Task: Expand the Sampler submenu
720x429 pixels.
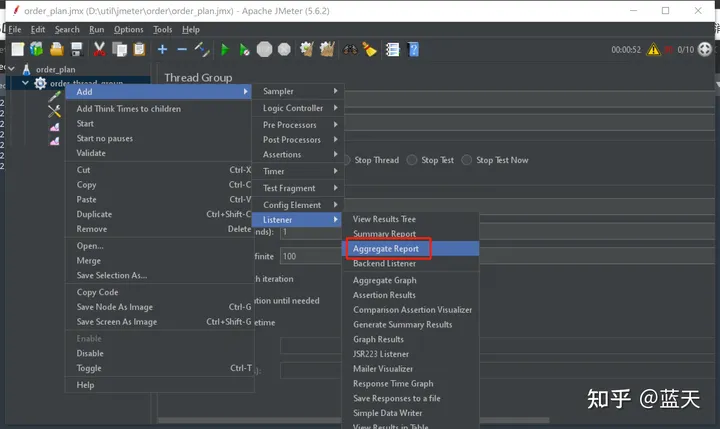Action: pyautogui.click(x=298, y=91)
